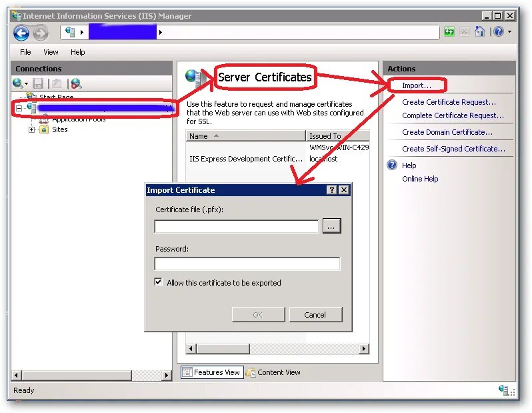Image resolution: width=532 pixels, height=413 pixels.
Task: Open the dropdown arrow beside toolbar Help
Action: pos(509,31)
